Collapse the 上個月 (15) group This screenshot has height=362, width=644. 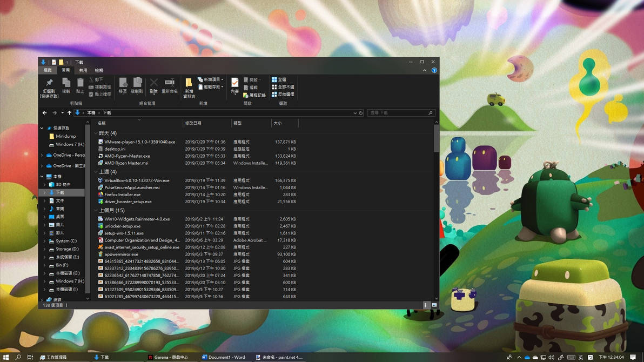click(x=96, y=210)
